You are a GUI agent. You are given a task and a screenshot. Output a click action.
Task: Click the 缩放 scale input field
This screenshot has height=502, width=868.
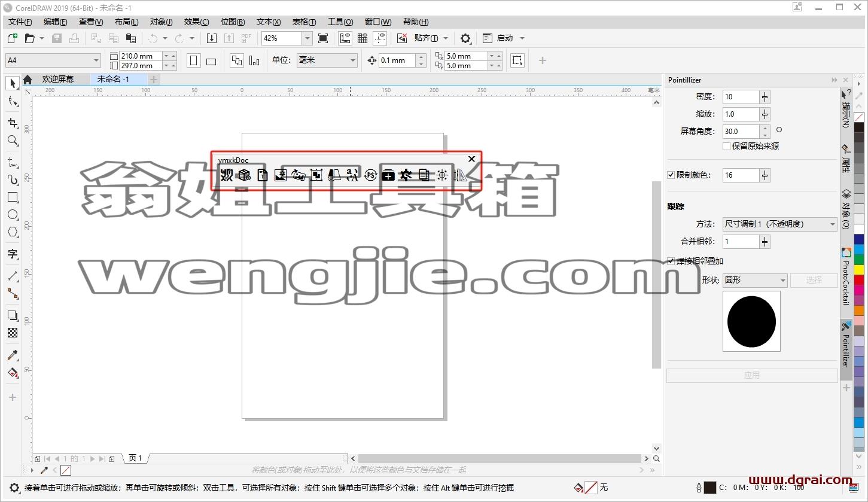point(741,114)
